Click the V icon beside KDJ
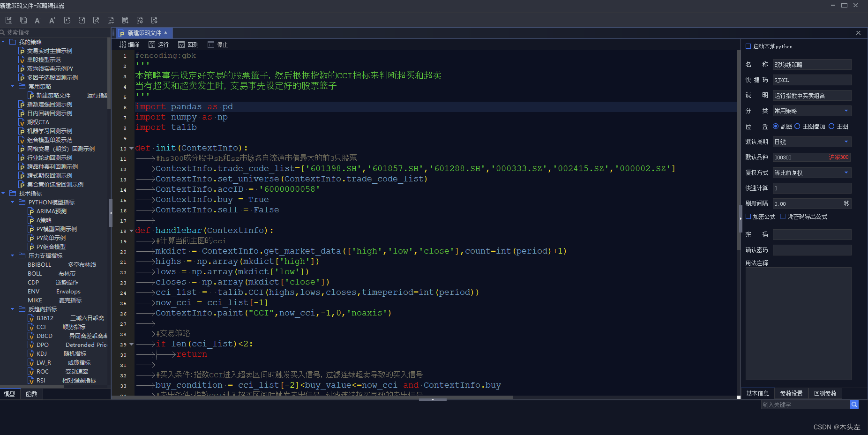The image size is (868, 435). pyautogui.click(x=31, y=354)
